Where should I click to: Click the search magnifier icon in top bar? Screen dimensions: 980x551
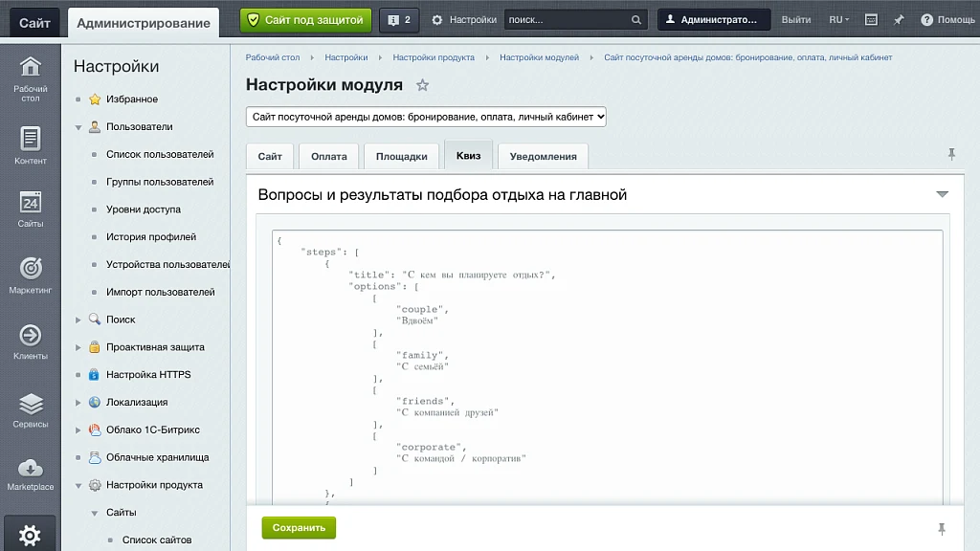[x=636, y=20]
